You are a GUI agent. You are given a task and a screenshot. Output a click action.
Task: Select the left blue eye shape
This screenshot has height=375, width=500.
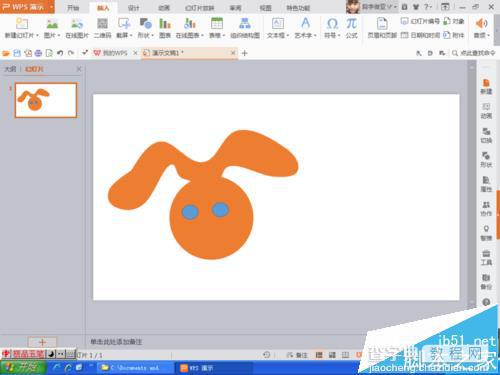[190, 212]
